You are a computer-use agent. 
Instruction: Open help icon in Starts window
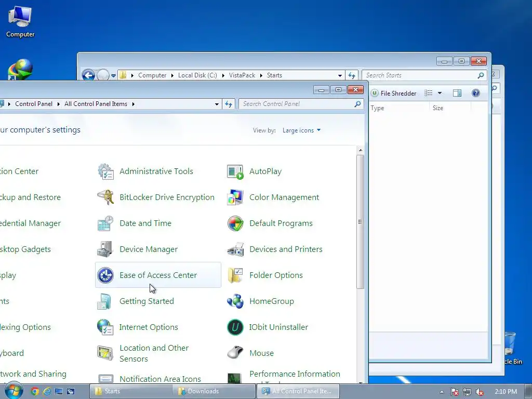click(476, 93)
